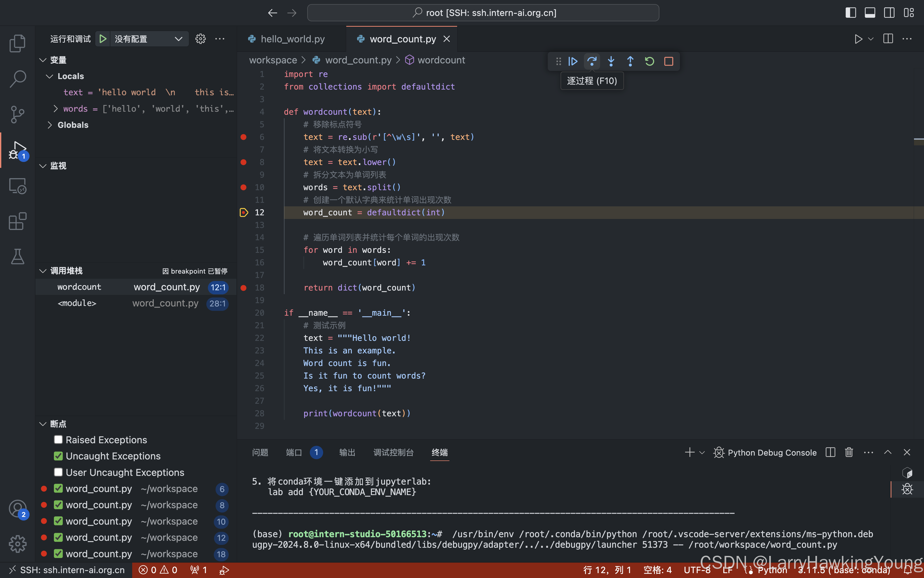Remove the gutter breakpoint on line 6
Screen dimensions: 924x578
pyautogui.click(x=244, y=137)
